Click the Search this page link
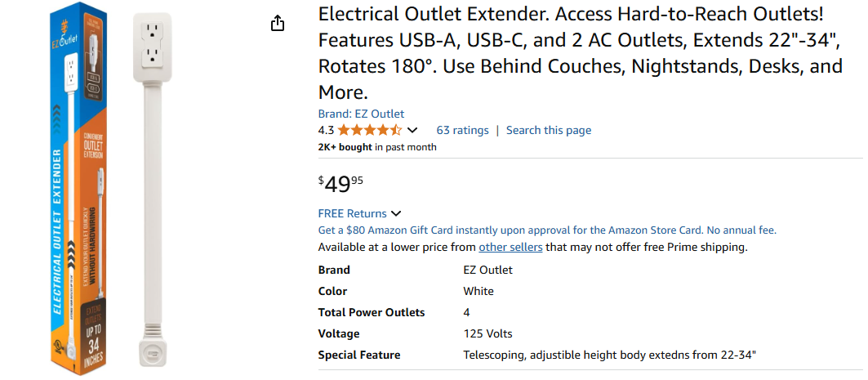 (x=549, y=130)
